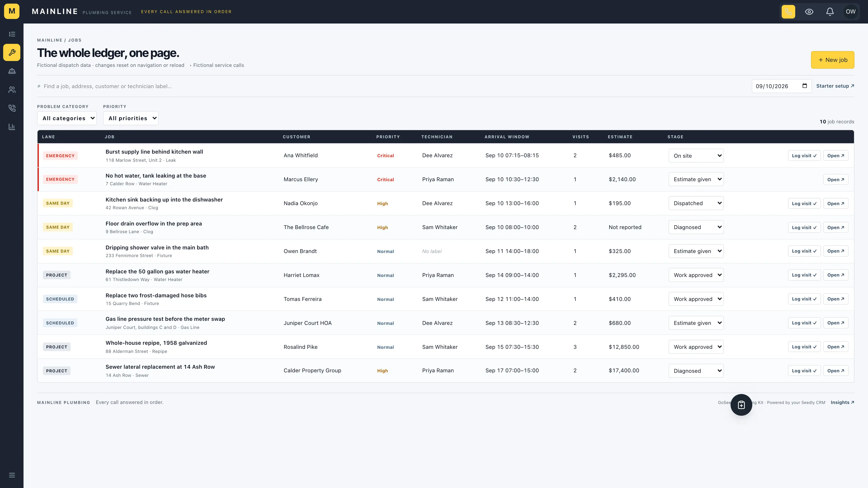Click the floating clipboard-plus button
This screenshot has height=488, width=868.
(741, 405)
